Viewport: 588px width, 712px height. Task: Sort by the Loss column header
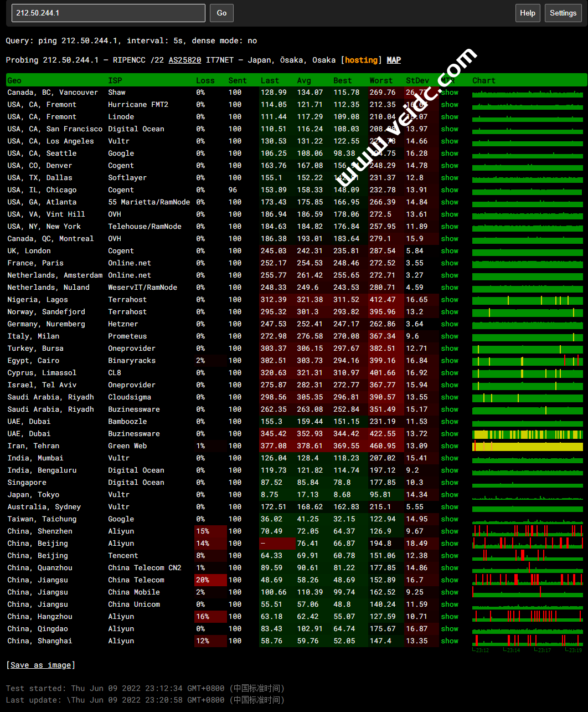click(x=205, y=80)
